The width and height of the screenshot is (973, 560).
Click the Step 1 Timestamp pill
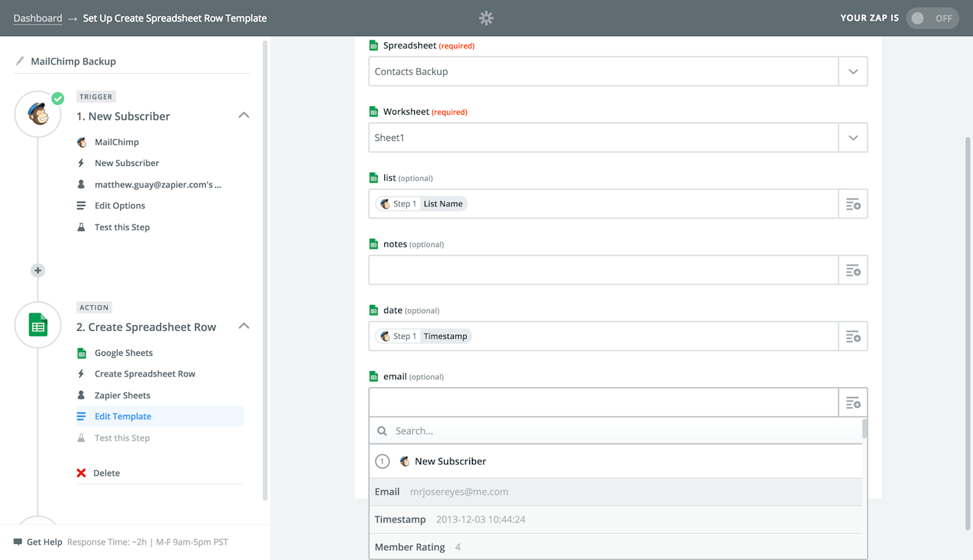click(x=423, y=336)
